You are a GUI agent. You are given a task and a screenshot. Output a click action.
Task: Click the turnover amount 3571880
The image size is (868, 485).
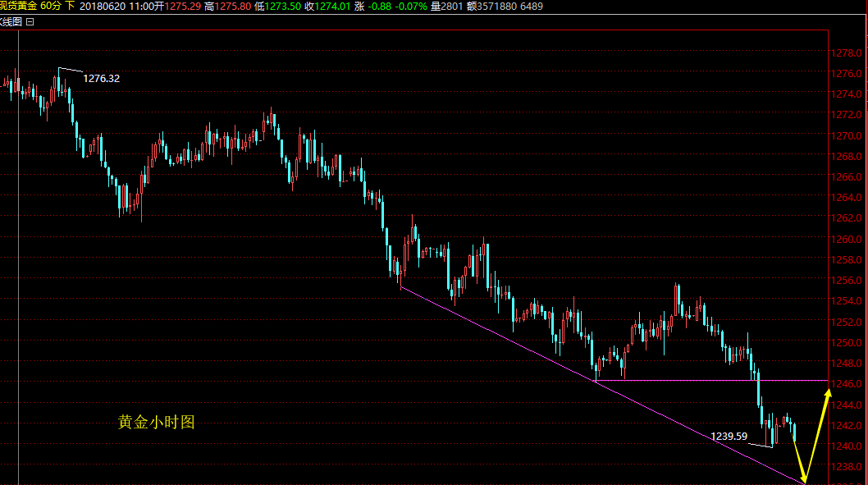(x=497, y=6)
